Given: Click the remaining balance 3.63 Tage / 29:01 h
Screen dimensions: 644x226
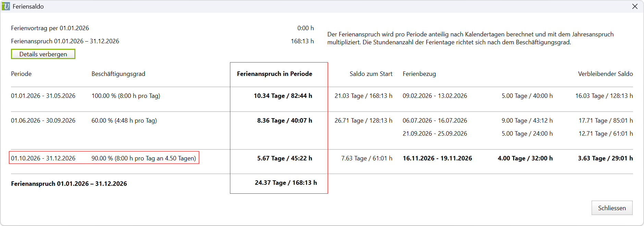Looking at the screenshot, I should coord(605,158).
